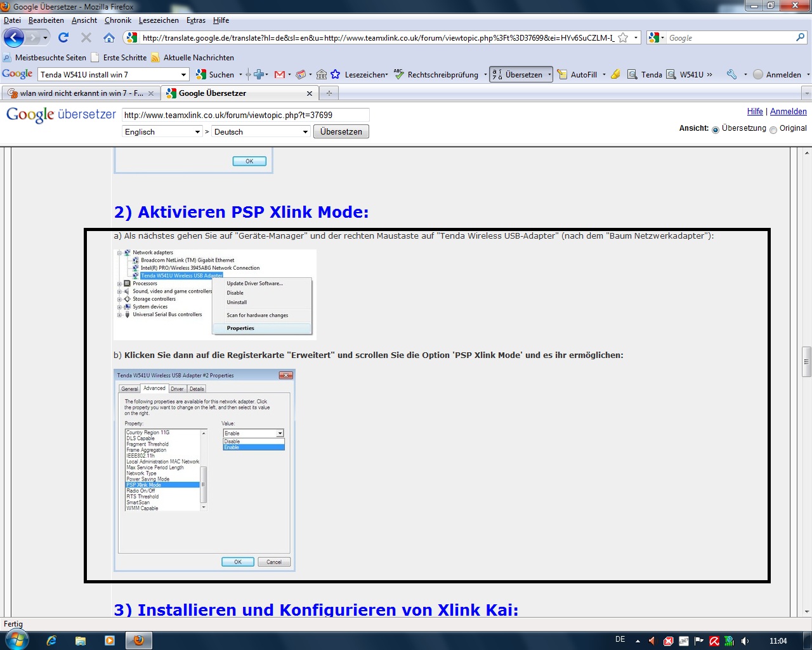Viewport: 812px width, 650px height.
Task: Open the URL bar history dropdown arrow
Action: pos(636,37)
